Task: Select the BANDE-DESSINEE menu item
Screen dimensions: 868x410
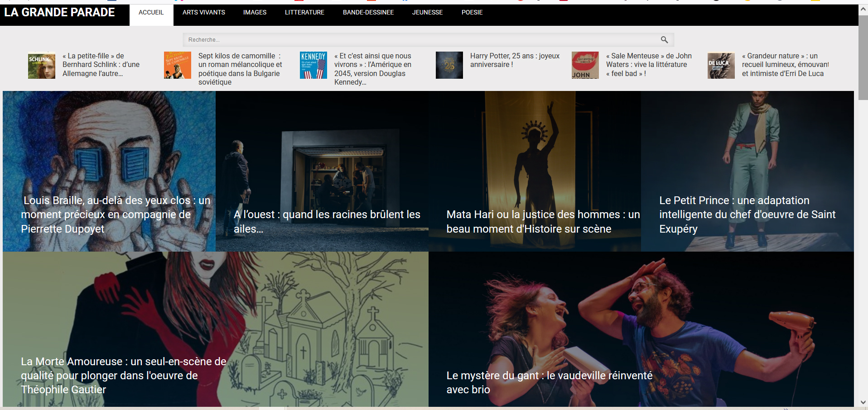Action: (368, 13)
